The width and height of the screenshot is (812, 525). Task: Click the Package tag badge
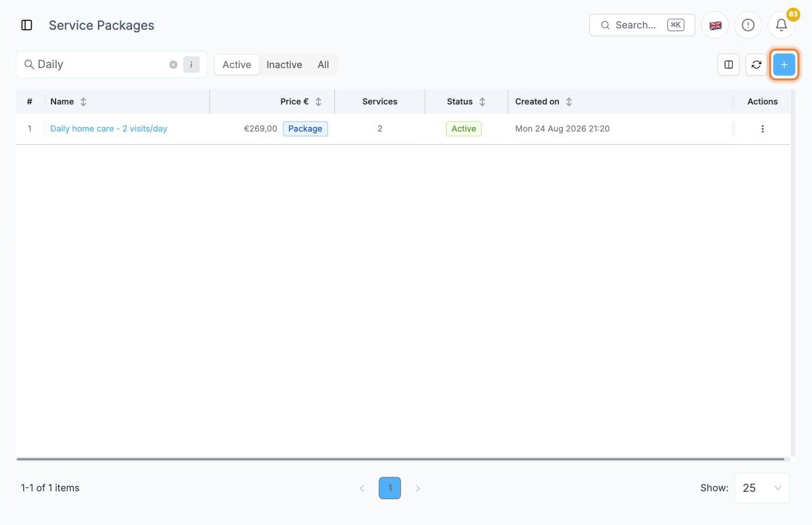(305, 129)
